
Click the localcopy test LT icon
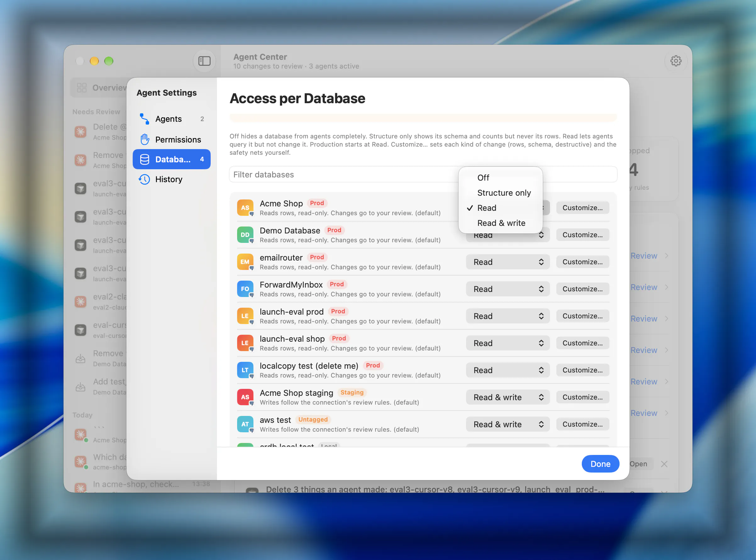point(245,370)
